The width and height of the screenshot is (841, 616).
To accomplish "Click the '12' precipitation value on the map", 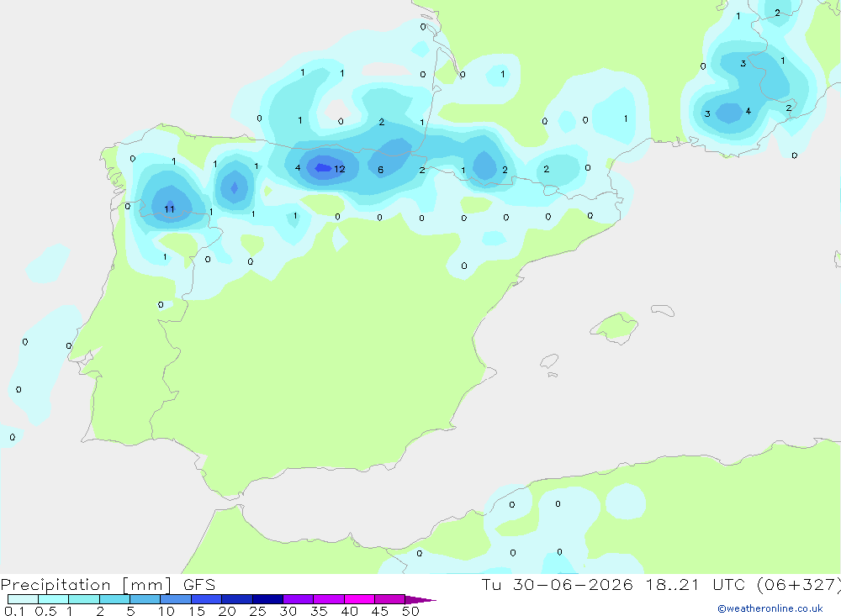I will pos(340,169).
